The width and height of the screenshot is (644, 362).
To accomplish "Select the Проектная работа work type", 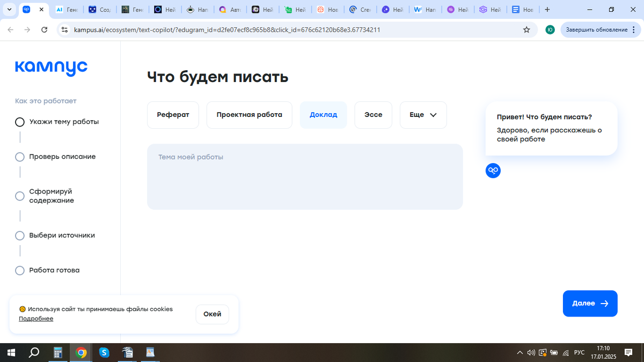I will pyautogui.click(x=250, y=115).
